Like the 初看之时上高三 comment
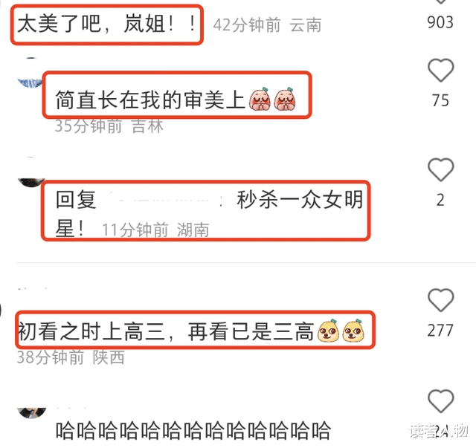The height and width of the screenshot is (448, 476). tap(441, 300)
